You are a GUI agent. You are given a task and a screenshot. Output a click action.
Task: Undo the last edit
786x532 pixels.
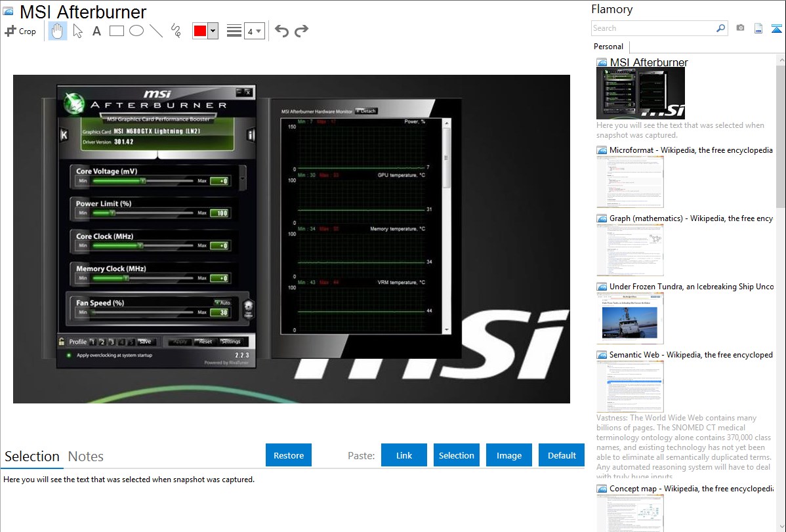point(281,31)
